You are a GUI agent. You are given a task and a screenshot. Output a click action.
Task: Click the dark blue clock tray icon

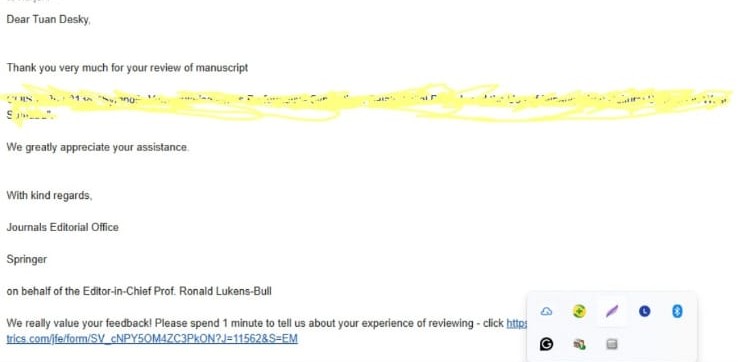click(644, 311)
